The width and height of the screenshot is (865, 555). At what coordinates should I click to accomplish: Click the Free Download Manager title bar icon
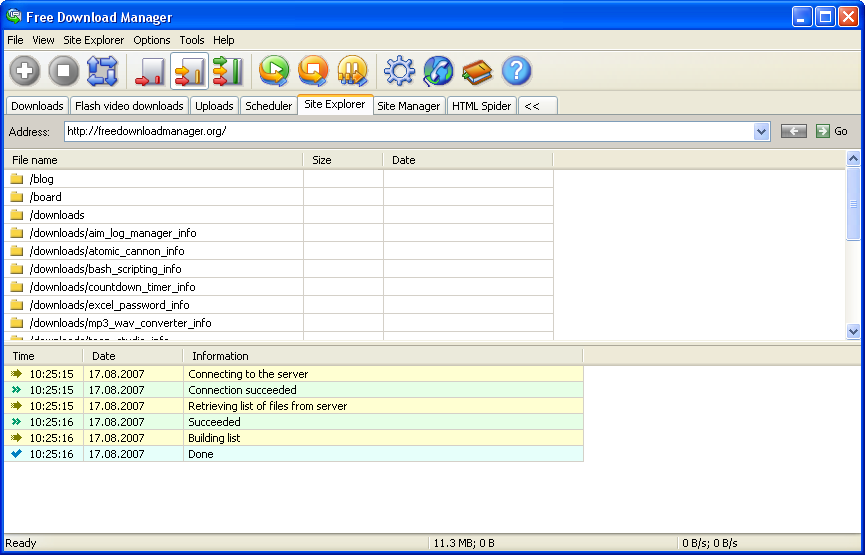[x=13, y=17]
